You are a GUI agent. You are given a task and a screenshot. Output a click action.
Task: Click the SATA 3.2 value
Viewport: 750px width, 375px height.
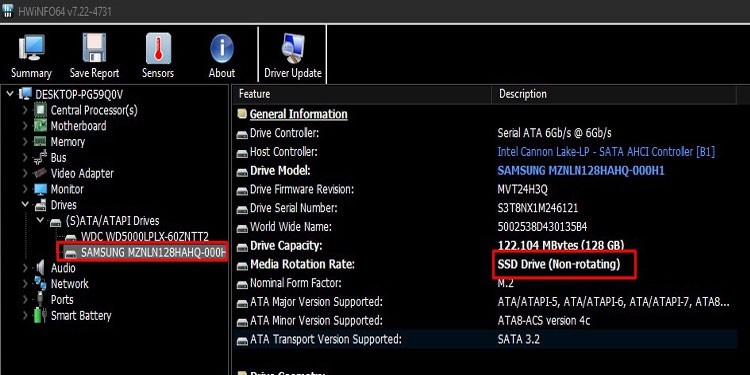pos(518,340)
